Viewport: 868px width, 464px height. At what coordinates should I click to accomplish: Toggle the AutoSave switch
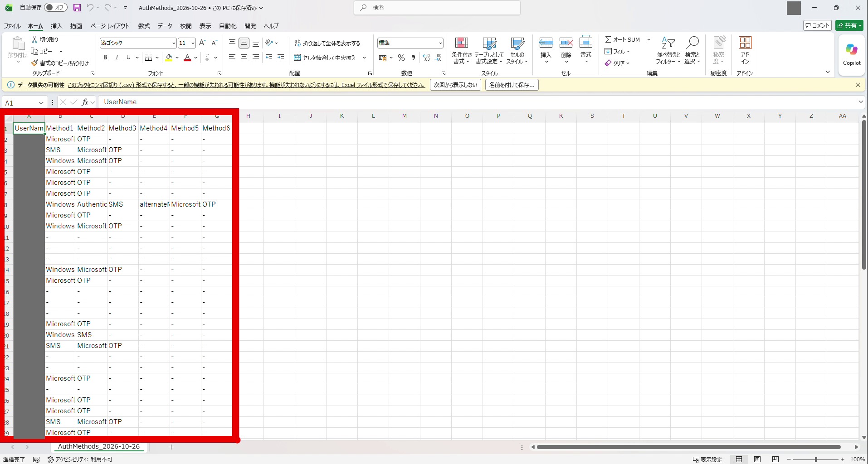56,8
